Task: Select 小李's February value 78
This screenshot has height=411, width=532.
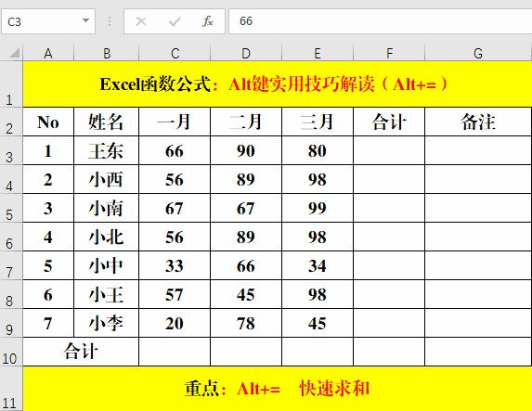Action: point(246,323)
